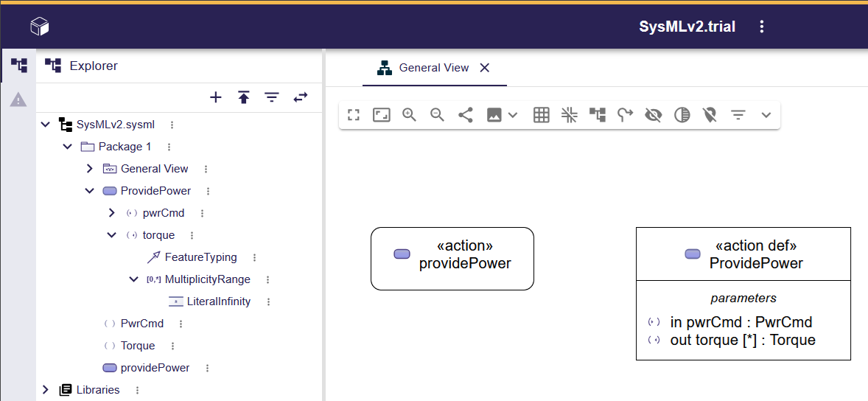Open the three-dot menu beside SysMLv2.trial
868x401 pixels.
click(762, 27)
